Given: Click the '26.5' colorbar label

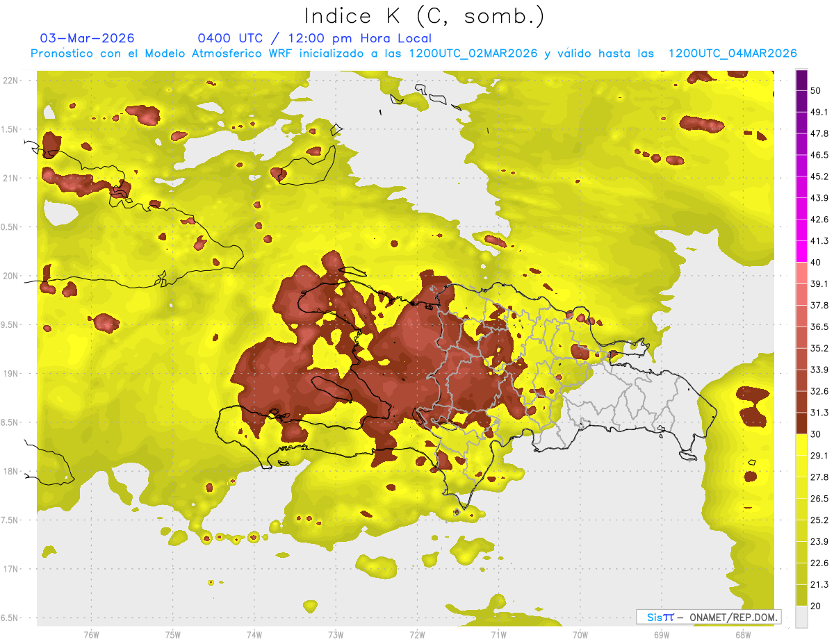Looking at the screenshot, I should click(820, 498).
